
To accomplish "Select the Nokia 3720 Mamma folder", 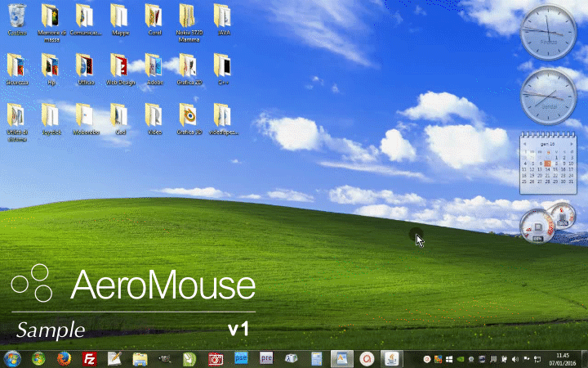I will (x=189, y=23).
